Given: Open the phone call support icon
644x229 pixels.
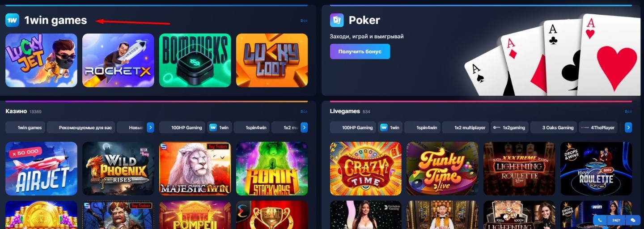Looking at the screenshot, I should [600, 220].
